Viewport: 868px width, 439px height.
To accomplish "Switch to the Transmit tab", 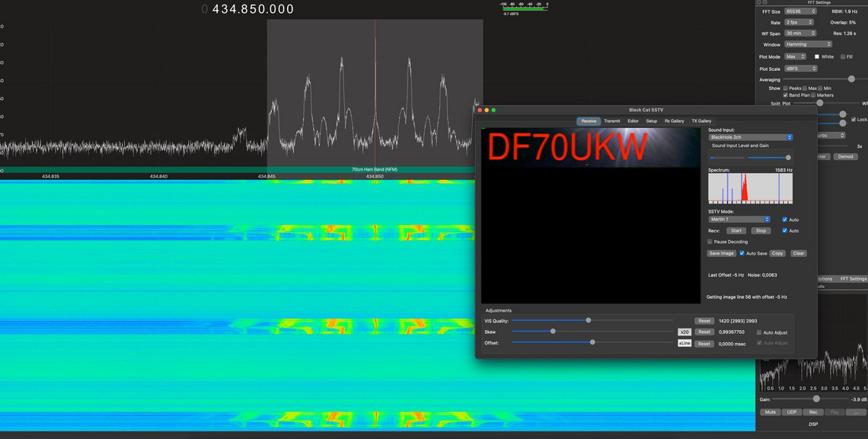I will coord(611,121).
